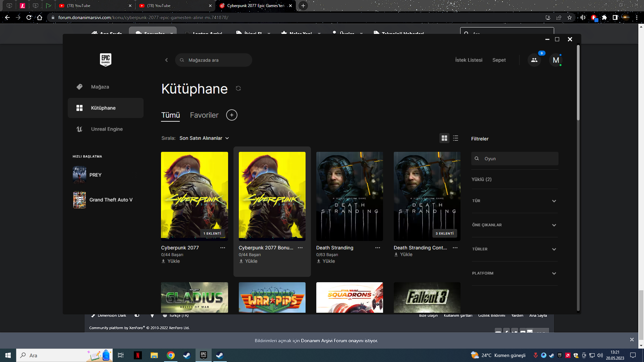Click the Windows taskbar search box

click(x=64, y=355)
